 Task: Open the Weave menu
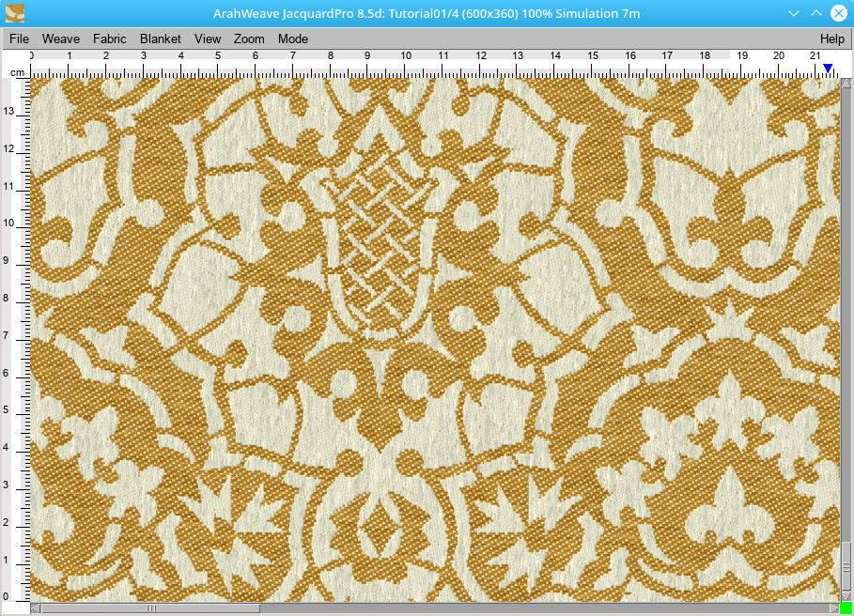(61, 39)
